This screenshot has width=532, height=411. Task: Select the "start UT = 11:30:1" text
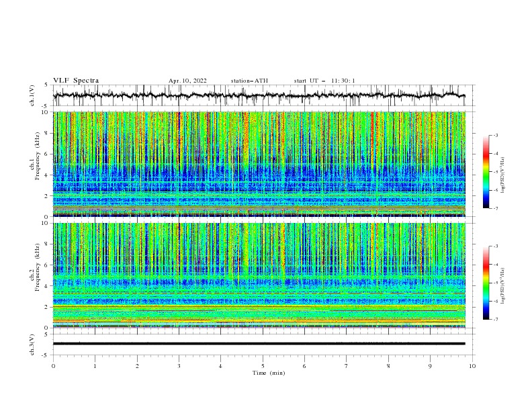324,81
